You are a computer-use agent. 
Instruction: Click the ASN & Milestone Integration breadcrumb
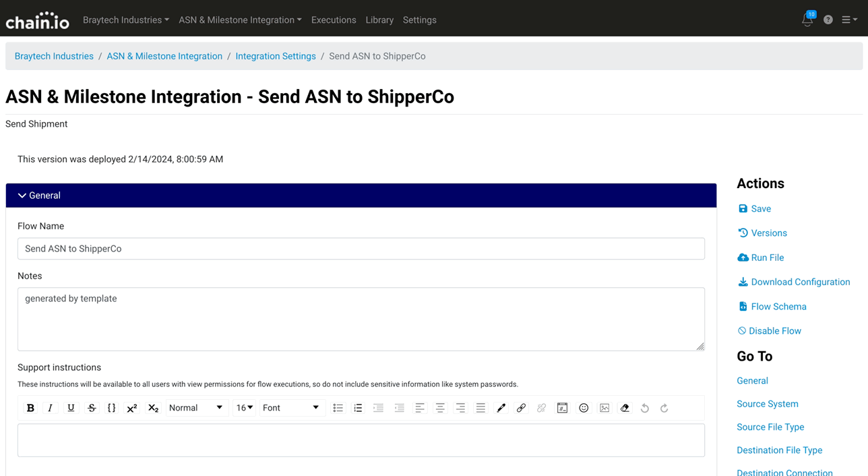(x=164, y=56)
